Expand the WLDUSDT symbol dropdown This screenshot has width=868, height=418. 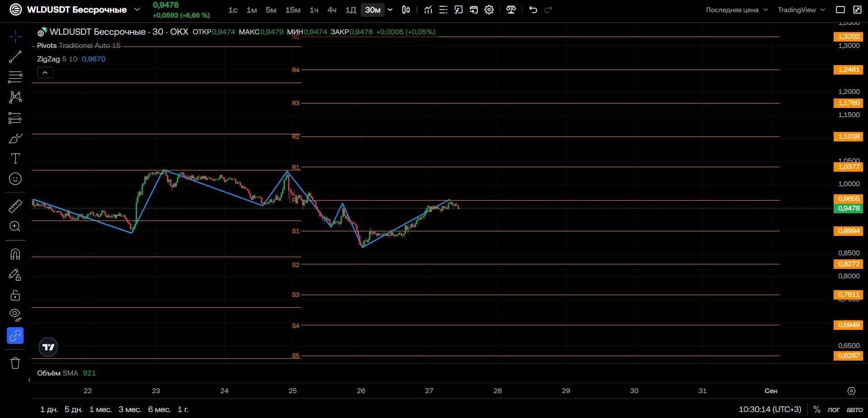tap(137, 9)
